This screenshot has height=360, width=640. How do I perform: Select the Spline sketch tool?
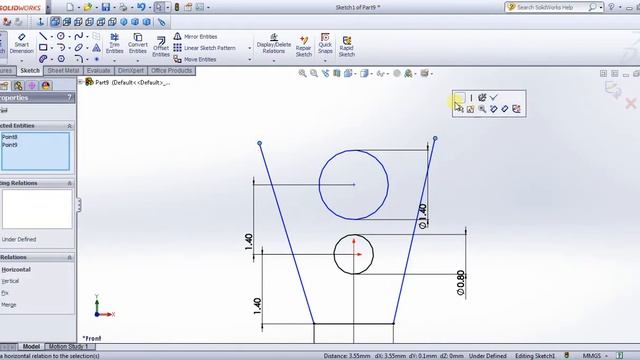pyautogui.click(x=79, y=36)
